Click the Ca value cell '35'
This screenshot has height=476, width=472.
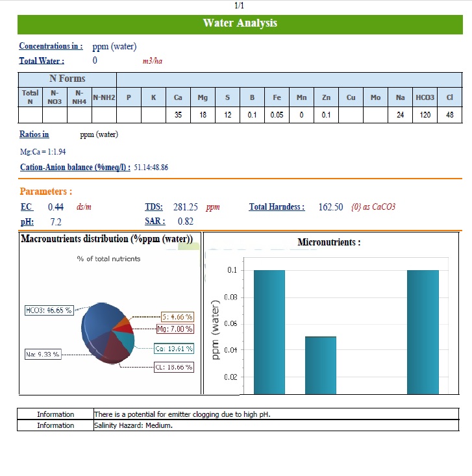pos(178,115)
